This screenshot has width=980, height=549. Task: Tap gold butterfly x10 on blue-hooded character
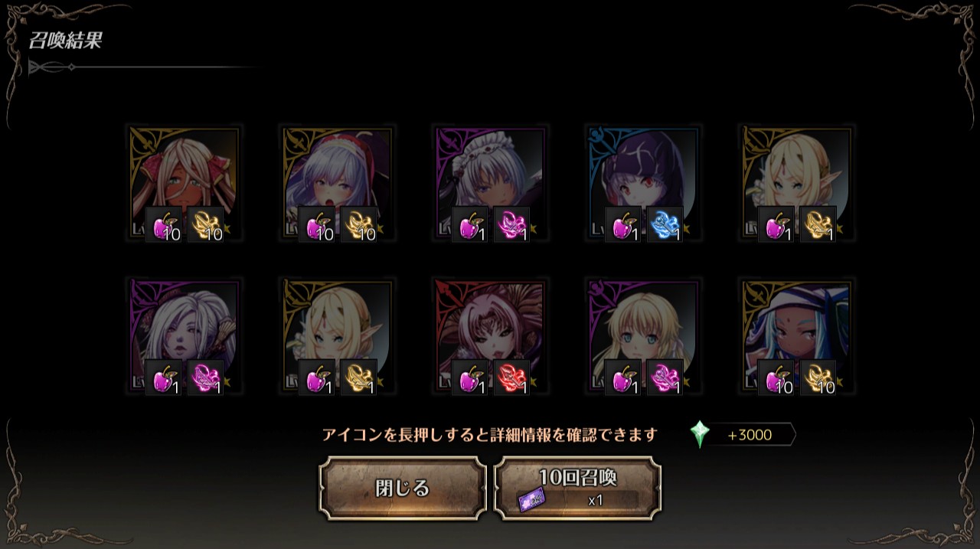tap(818, 377)
